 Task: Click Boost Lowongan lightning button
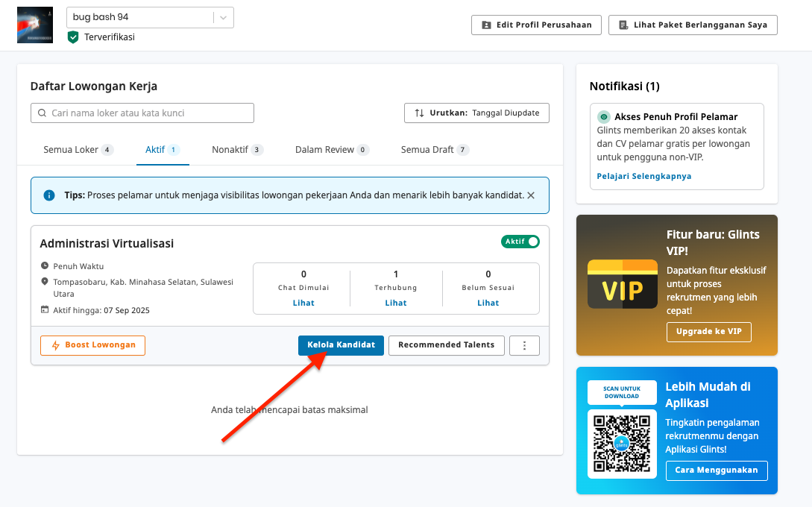click(92, 345)
